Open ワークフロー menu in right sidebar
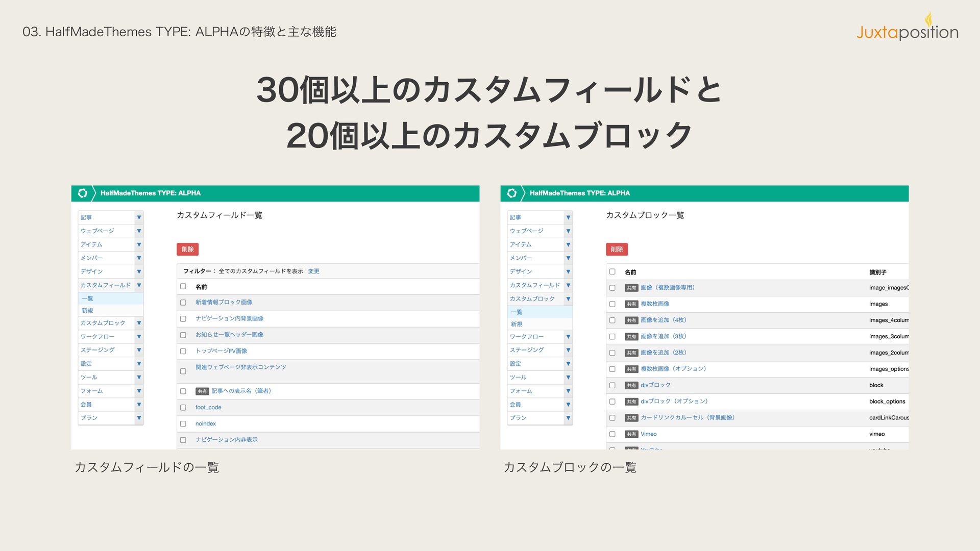Image resolution: width=980 pixels, height=551 pixels. [x=527, y=337]
